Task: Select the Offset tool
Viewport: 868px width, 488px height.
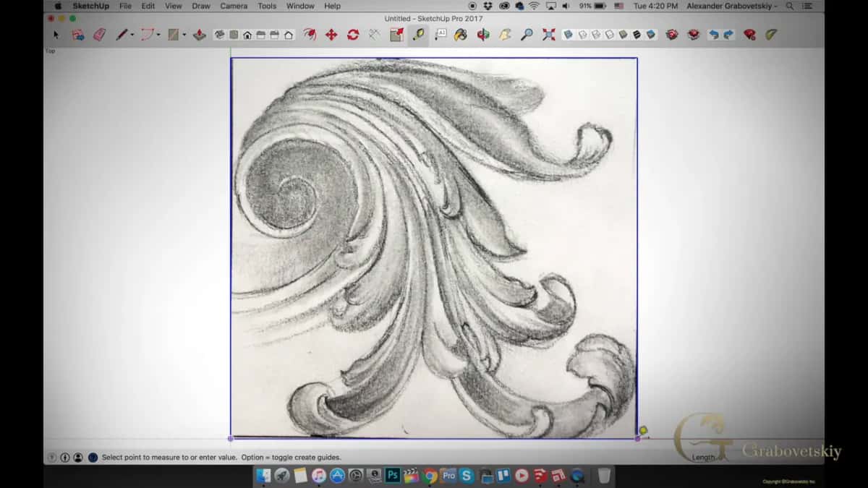Action: (x=310, y=35)
